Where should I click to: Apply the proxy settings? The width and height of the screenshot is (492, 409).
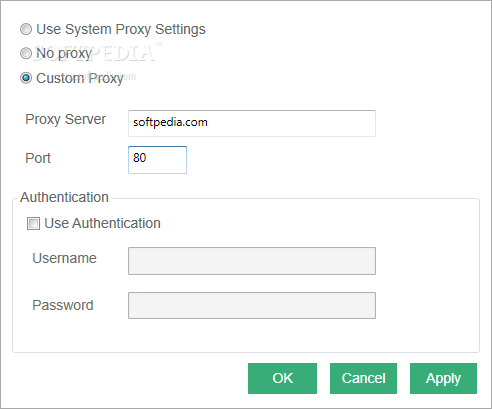pyautogui.click(x=443, y=378)
